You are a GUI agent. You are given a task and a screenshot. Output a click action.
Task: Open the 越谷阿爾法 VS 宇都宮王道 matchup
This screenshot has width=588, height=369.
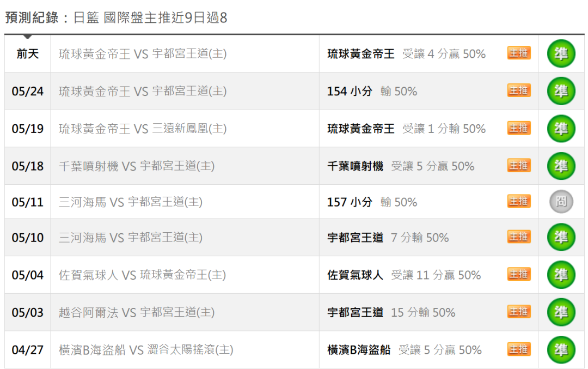click(x=137, y=312)
